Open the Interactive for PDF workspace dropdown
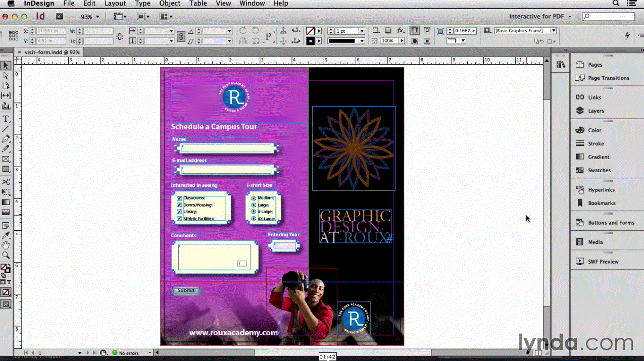This screenshot has height=361, width=644. [539, 17]
